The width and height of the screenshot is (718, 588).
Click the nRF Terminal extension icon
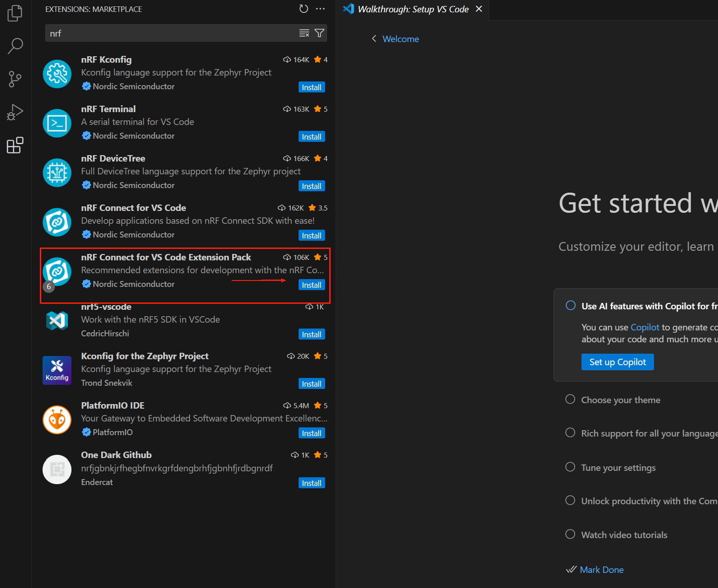[57, 123]
